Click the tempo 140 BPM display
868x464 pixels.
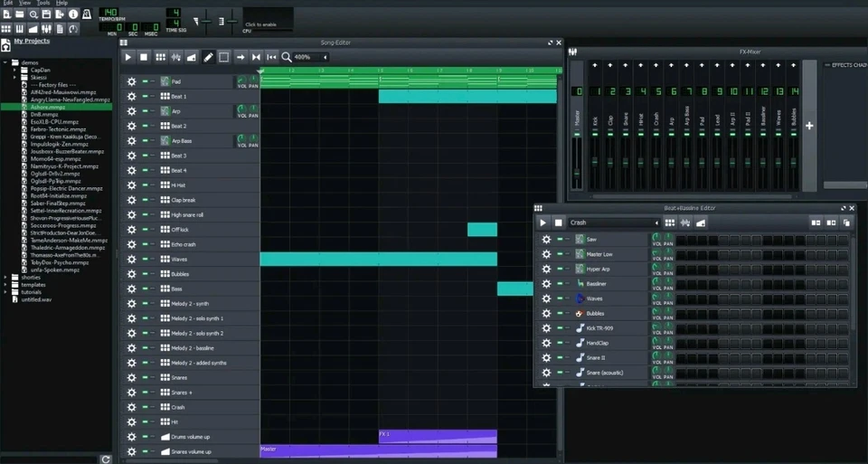(x=109, y=12)
